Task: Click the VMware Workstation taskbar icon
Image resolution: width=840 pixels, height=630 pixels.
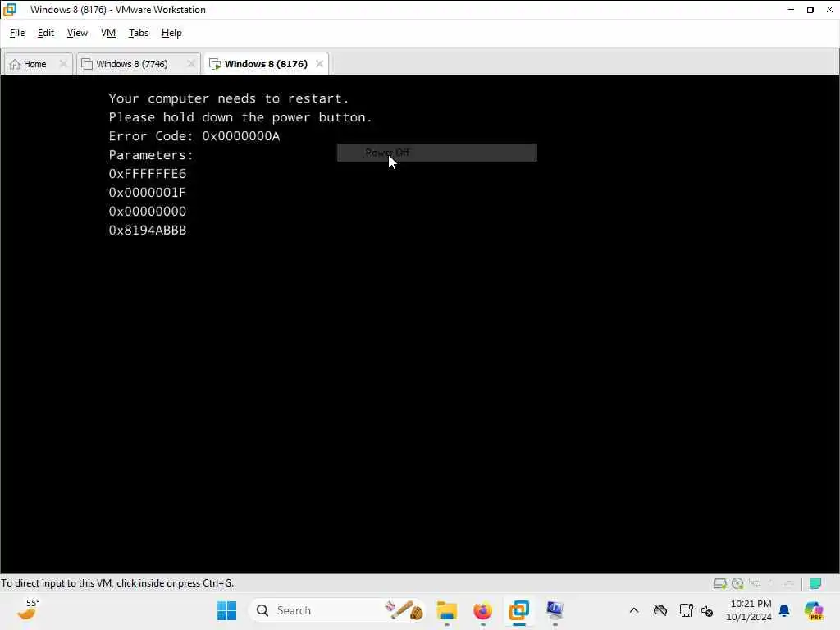Action: click(518, 610)
